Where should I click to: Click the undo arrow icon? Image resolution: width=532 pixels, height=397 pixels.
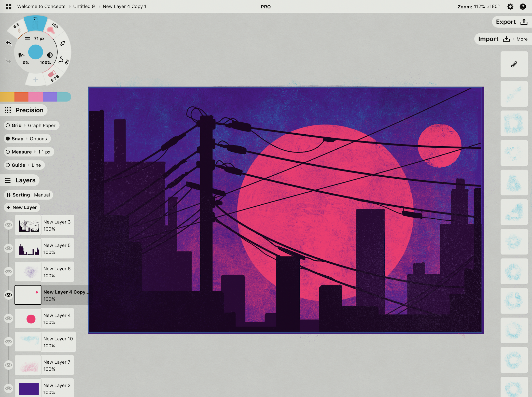[9, 43]
